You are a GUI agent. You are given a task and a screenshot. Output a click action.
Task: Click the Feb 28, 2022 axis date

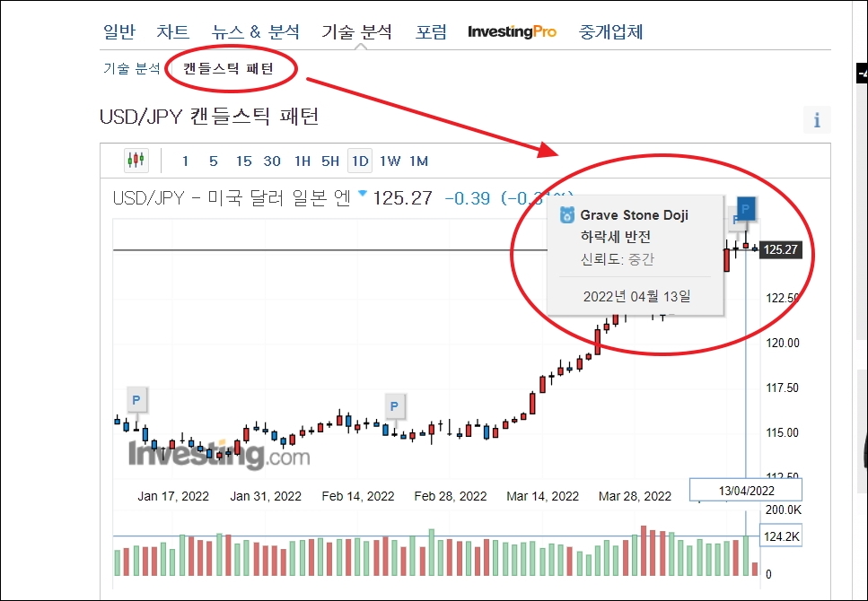(x=451, y=496)
